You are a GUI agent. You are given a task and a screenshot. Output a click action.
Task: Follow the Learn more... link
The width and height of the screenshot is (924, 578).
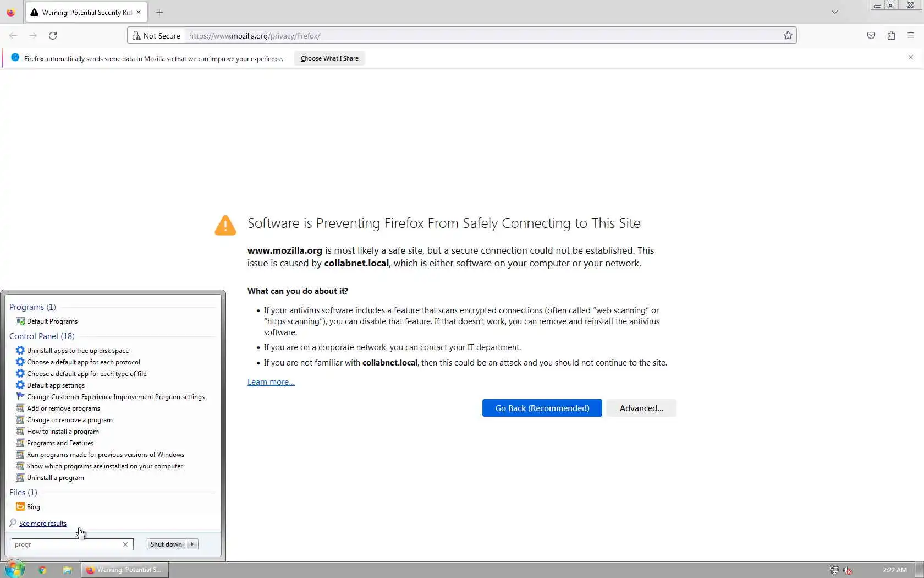point(271,382)
